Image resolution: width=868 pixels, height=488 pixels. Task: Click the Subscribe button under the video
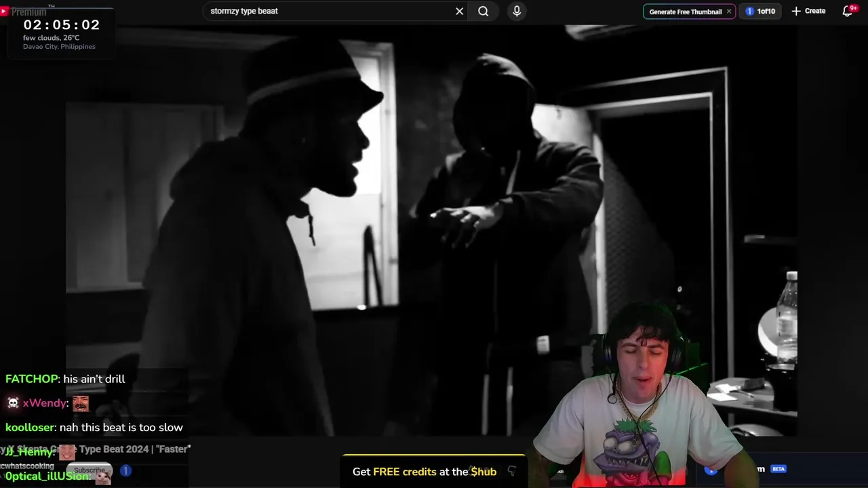[89, 470]
